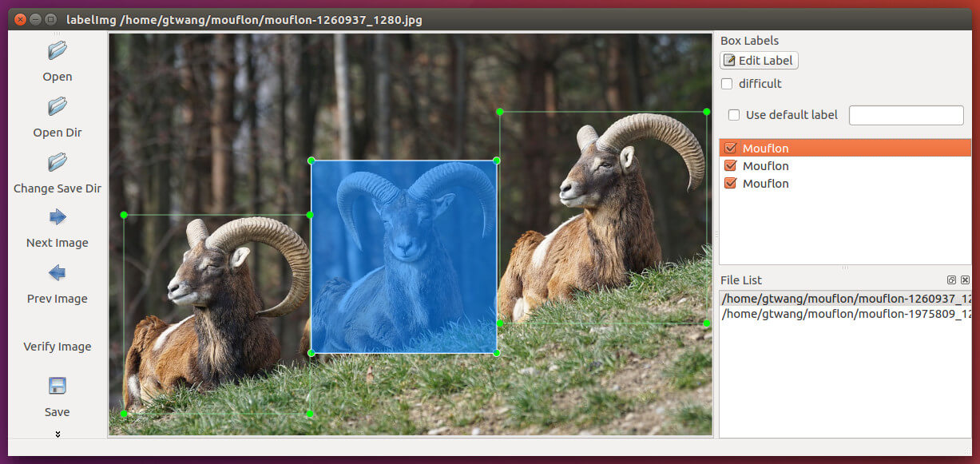
Task: Click the Change Save Dir icon
Action: [x=58, y=162]
